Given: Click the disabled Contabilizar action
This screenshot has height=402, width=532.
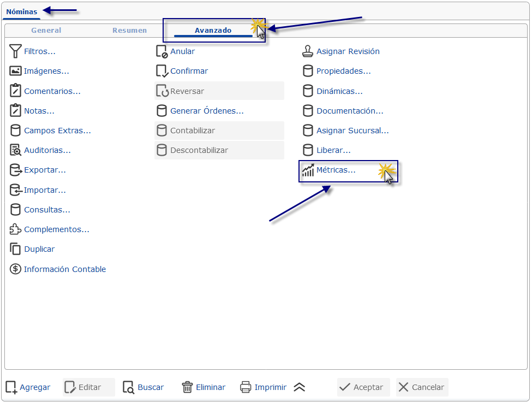Looking at the screenshot, I should click(219, 131).
